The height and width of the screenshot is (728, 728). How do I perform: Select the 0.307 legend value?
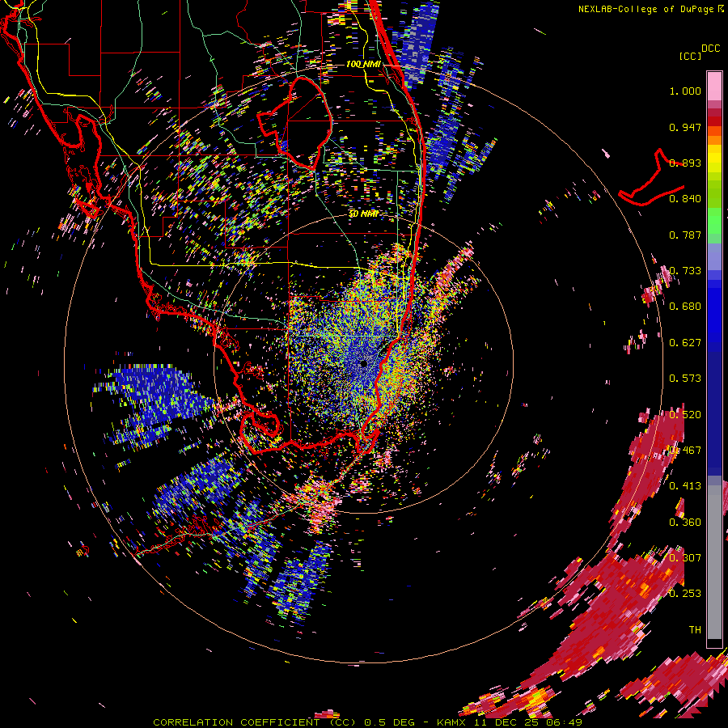pos(685,557)
